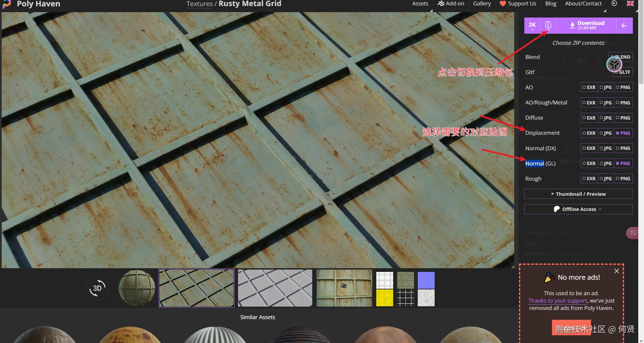
Task: Expand the zip format chevron under the archive icon
Action: click(549, 30)
